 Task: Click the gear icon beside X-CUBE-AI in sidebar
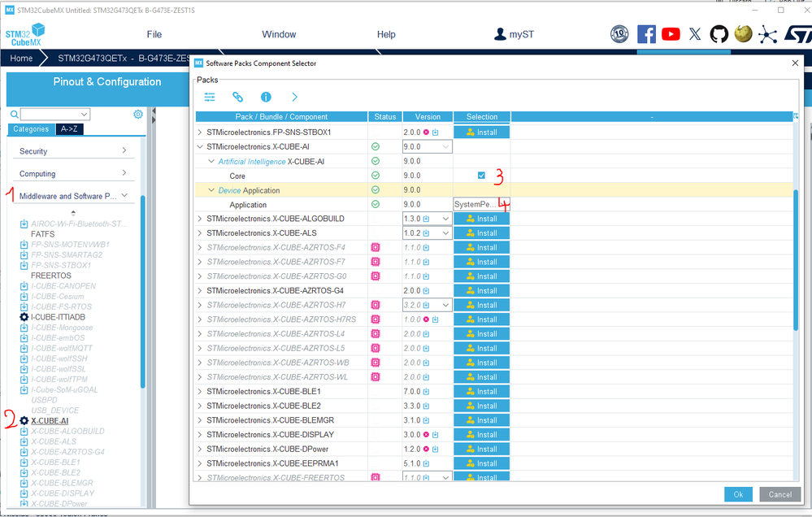[x=24, y=420]
